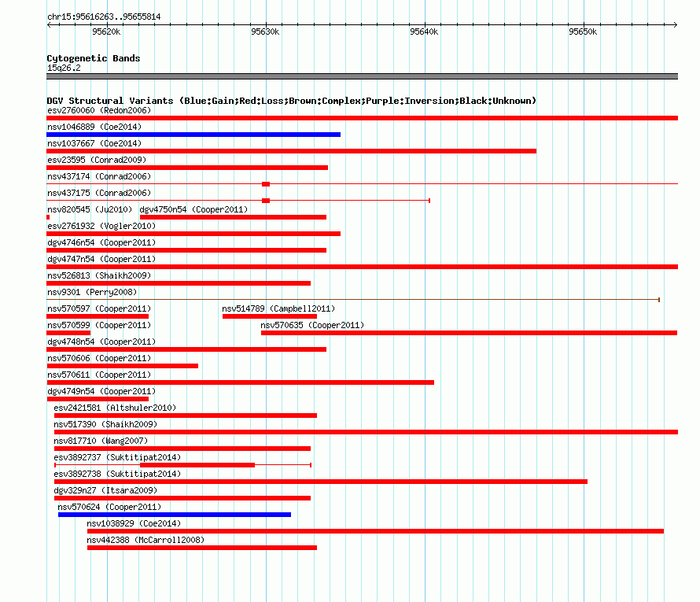Click the nsv570606 (Cooper2011) label
The image size is (700, 602).
[99, 358]
